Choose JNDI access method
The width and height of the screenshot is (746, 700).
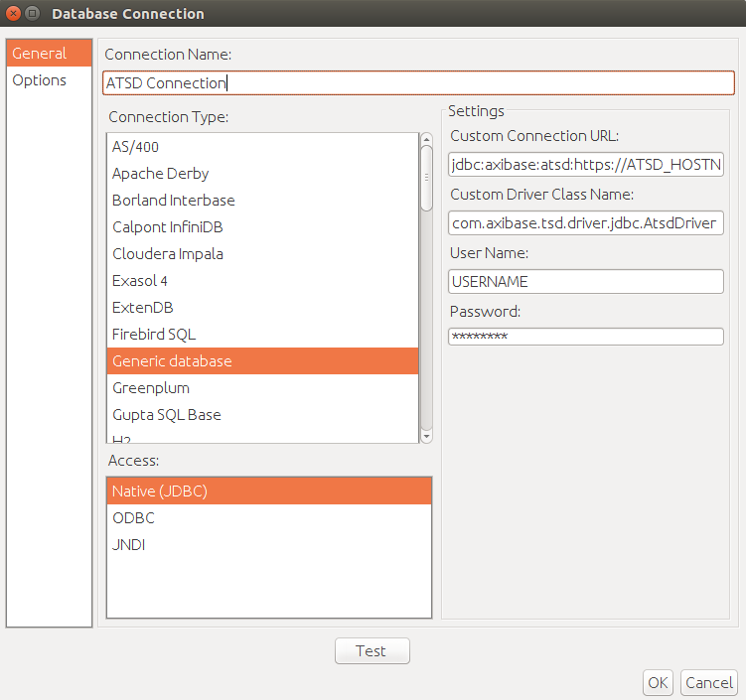(269, 544)
